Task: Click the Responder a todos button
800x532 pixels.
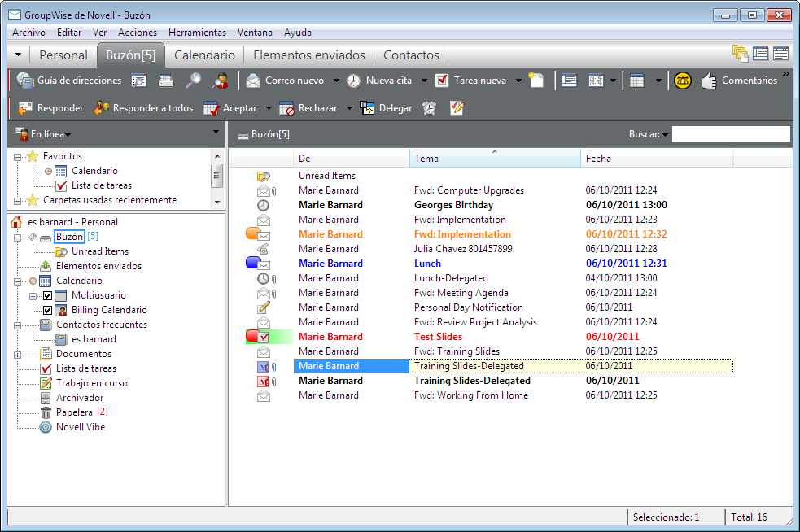Action: pyautogui.click(x=143, y=108)
